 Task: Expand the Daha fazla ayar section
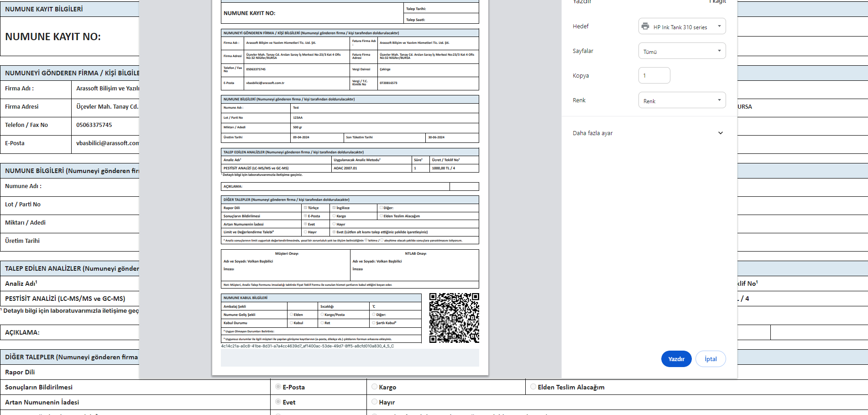(x=648, y=133)
